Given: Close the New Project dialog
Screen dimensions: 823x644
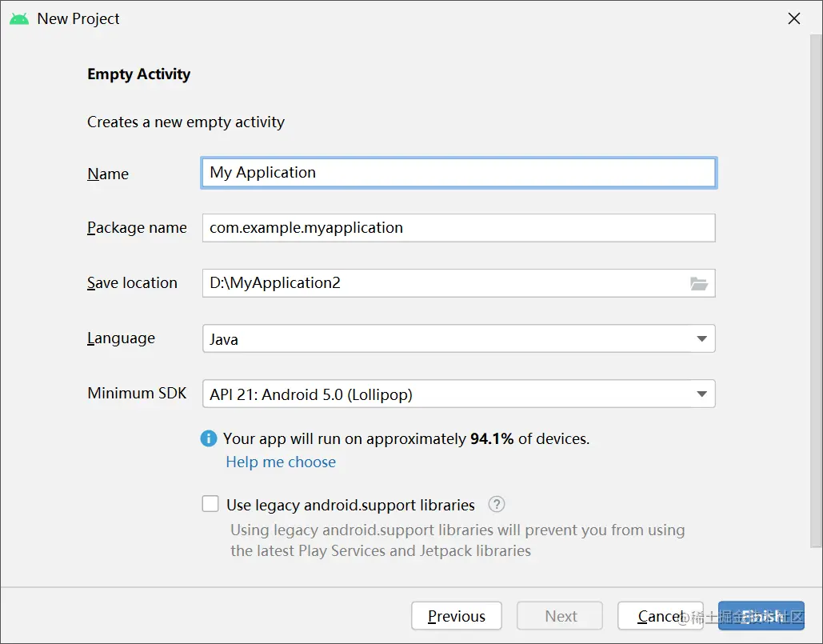Looking at the screenshot, I should coord(794,19).
